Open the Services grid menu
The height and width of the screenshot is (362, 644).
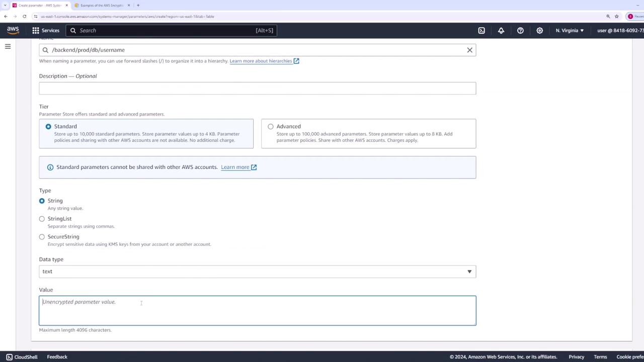tap(46, 30)
